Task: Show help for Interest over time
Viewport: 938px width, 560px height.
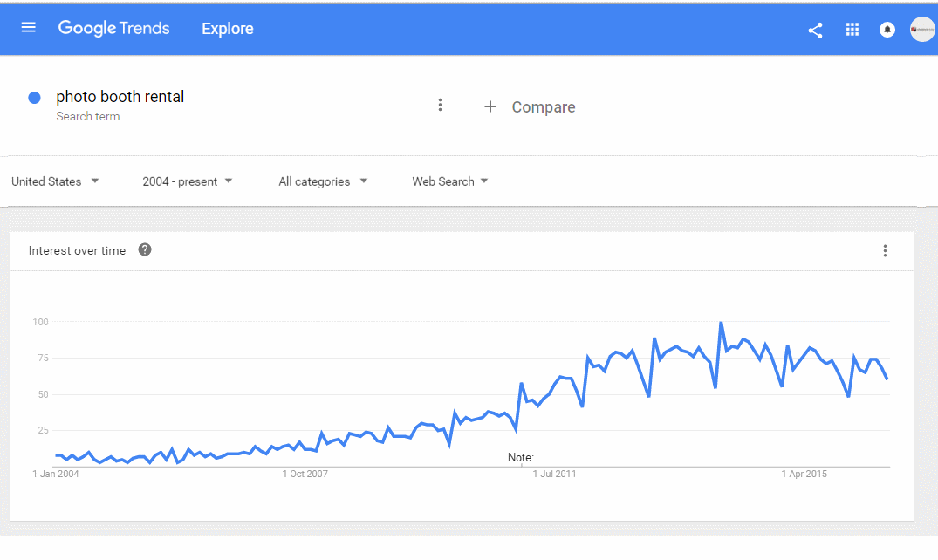Action: [x=145, y=249]
